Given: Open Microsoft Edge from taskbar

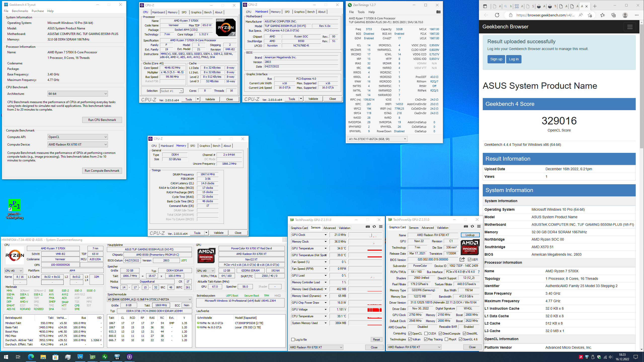Looking at the screenshot, I should pos(31,357).
